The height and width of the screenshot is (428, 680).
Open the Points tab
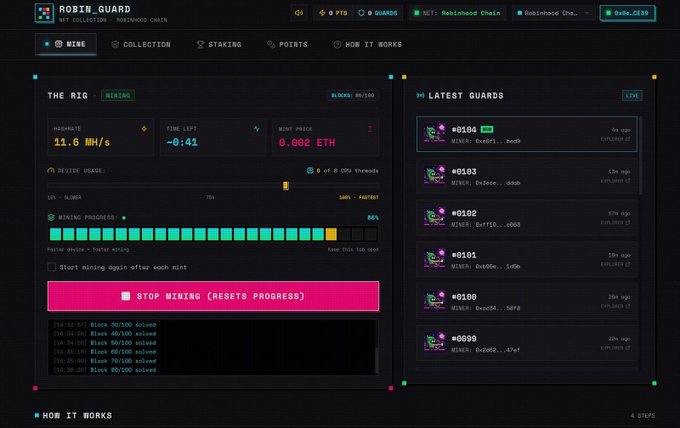(x=288, y=44)
